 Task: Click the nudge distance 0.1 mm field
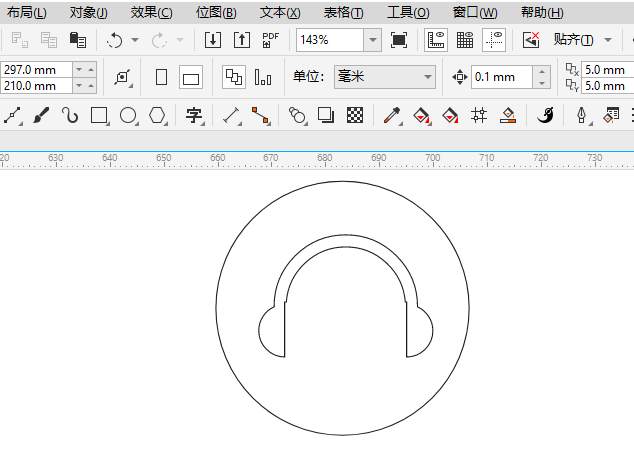[500, 77]
